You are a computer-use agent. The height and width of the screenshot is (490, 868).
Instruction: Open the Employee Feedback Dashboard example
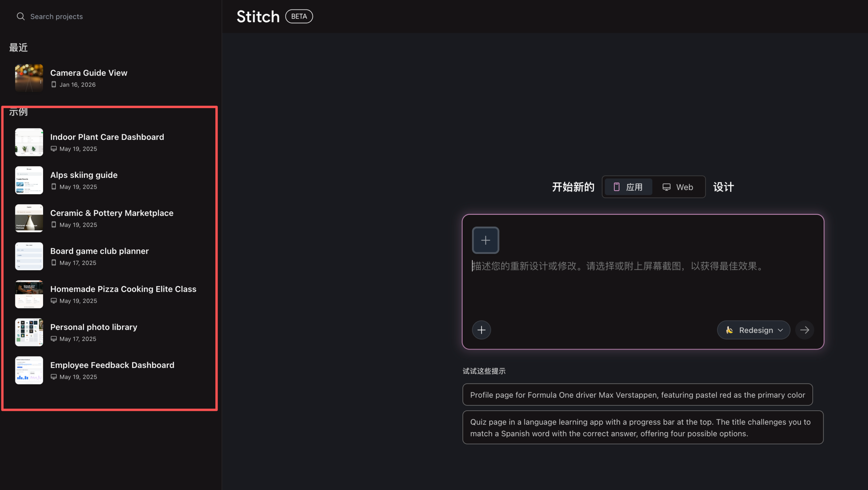click(112, 365)
